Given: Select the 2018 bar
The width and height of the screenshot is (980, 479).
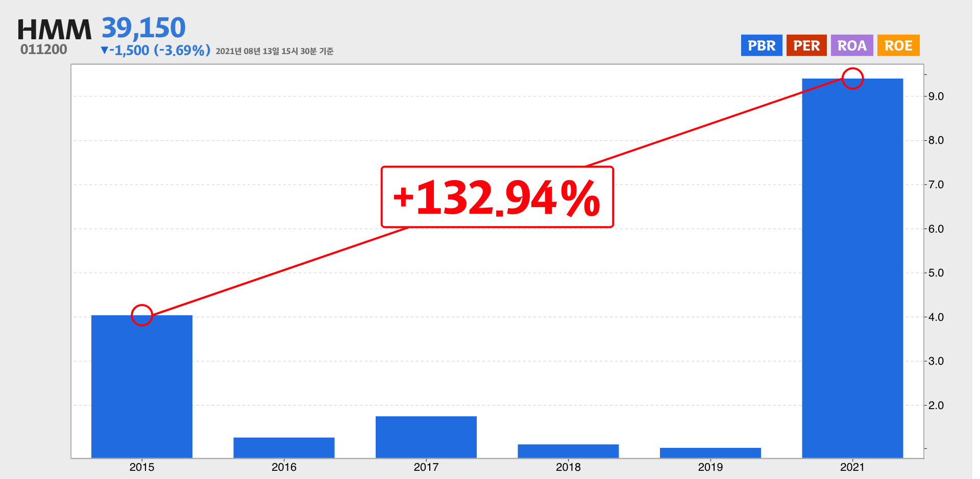Looking at the screenshot, I should point(568,451).
